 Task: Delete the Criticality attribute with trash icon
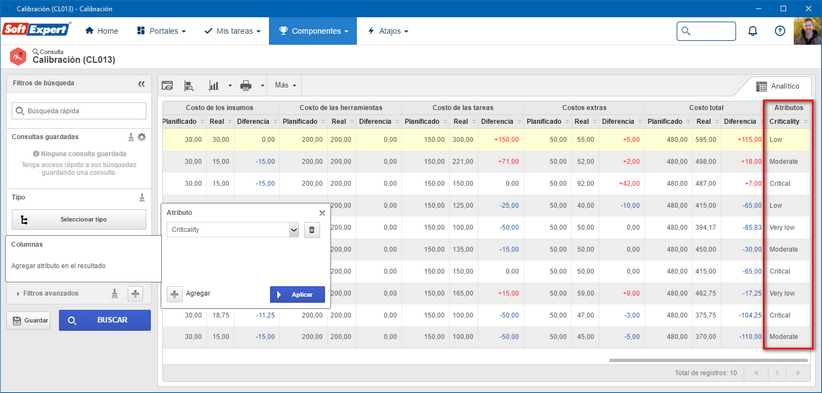click(311, 230)
